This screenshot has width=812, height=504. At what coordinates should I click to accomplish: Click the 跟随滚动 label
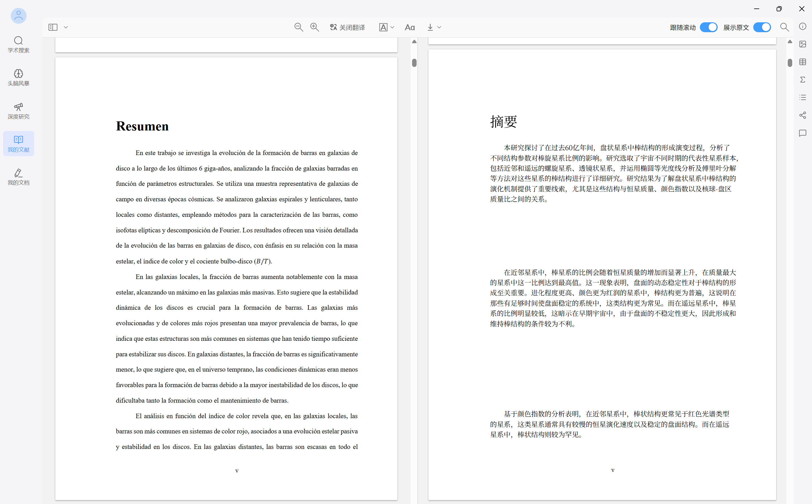pyautogui.click(x=683, y=27)
